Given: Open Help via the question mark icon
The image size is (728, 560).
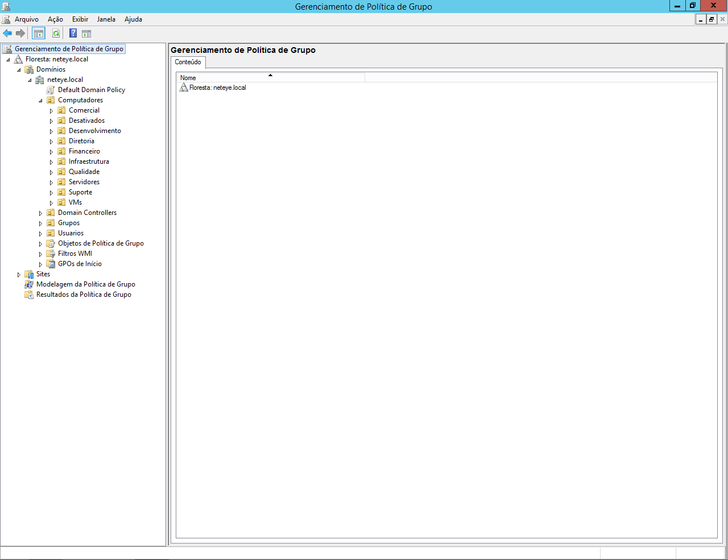Looking at the screenshot, I should click(x=73, y=34).
